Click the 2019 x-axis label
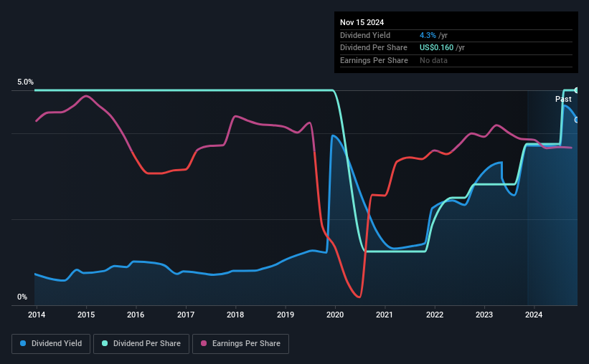This screenshot has height=364, width=589. coord(286,315)
